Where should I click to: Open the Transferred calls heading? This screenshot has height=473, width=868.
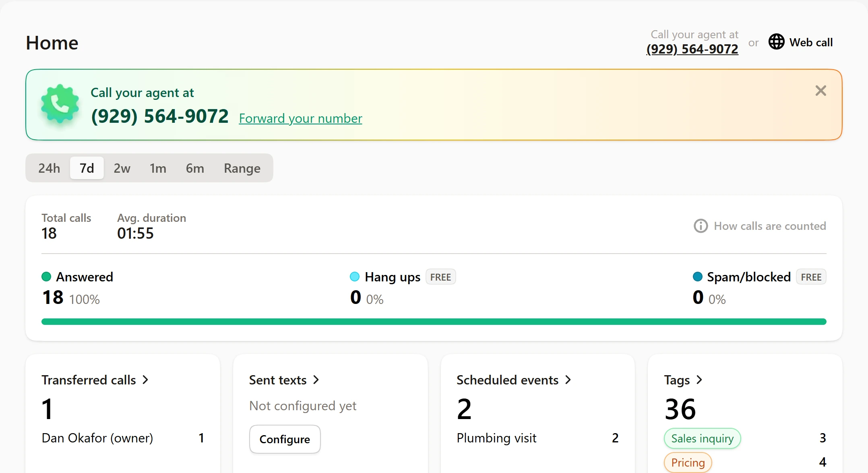click(x=89, y=380)
